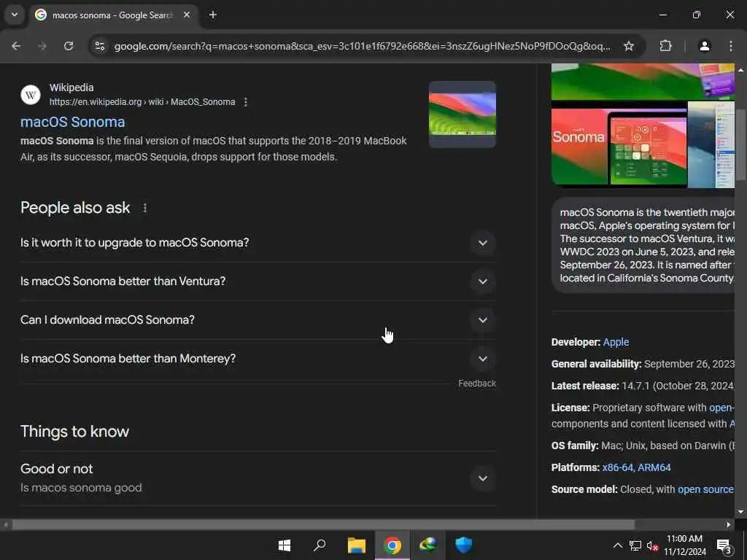Click the Wikipedia W favicon

click(31, 95)
